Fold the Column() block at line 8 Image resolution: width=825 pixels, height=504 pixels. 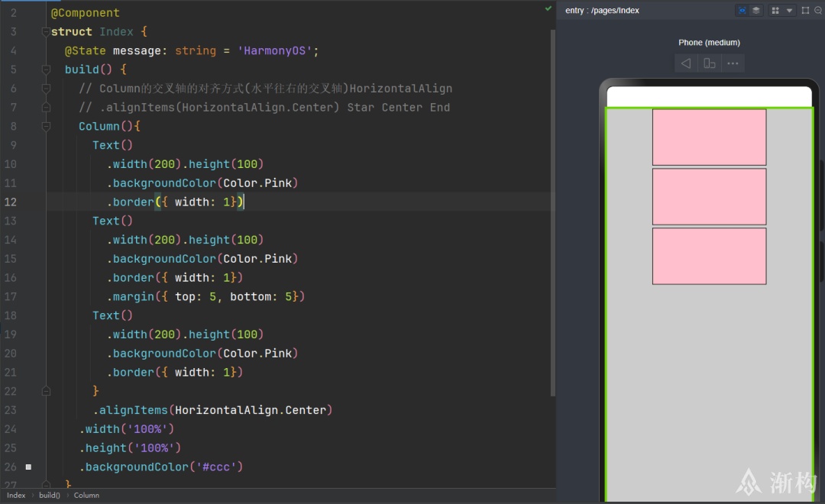click(x=46, y=126)
